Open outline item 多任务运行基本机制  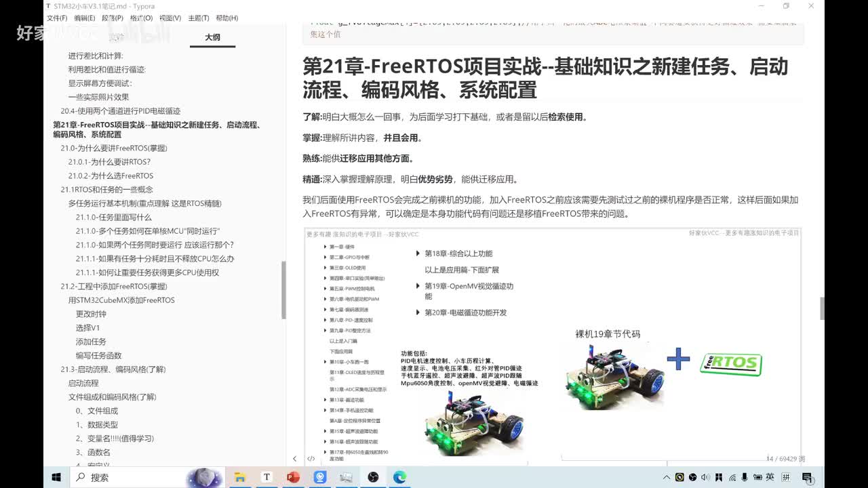144,203
